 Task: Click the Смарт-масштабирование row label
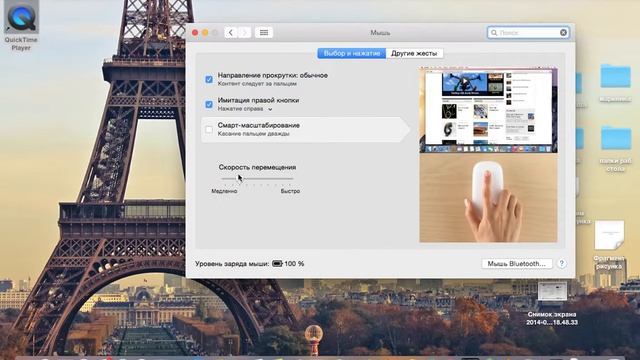coord(259,125)
